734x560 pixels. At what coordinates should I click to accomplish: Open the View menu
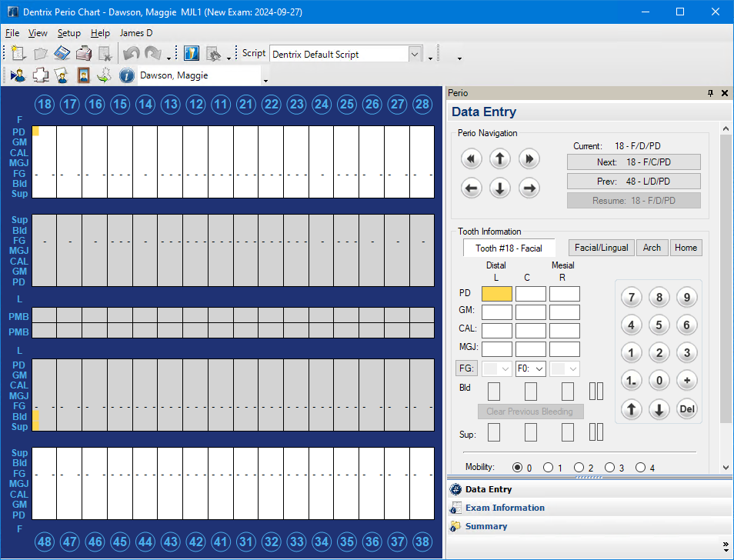38,33
